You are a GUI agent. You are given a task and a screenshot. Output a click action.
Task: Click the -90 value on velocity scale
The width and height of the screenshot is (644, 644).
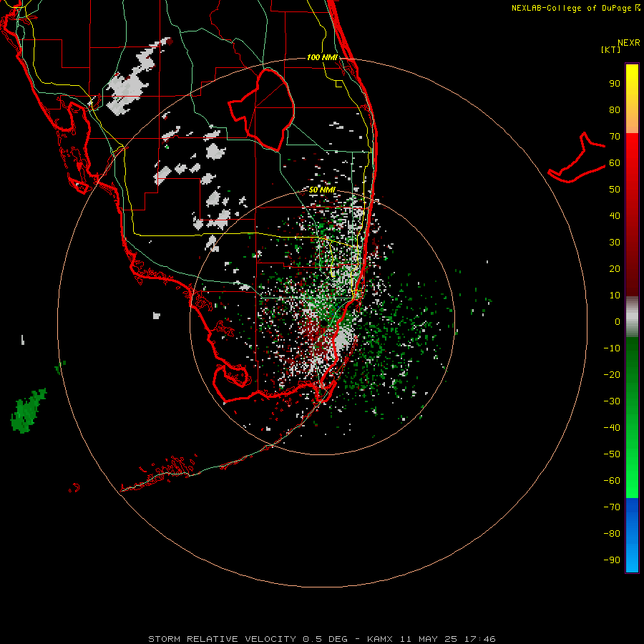[x=612, y=560]
